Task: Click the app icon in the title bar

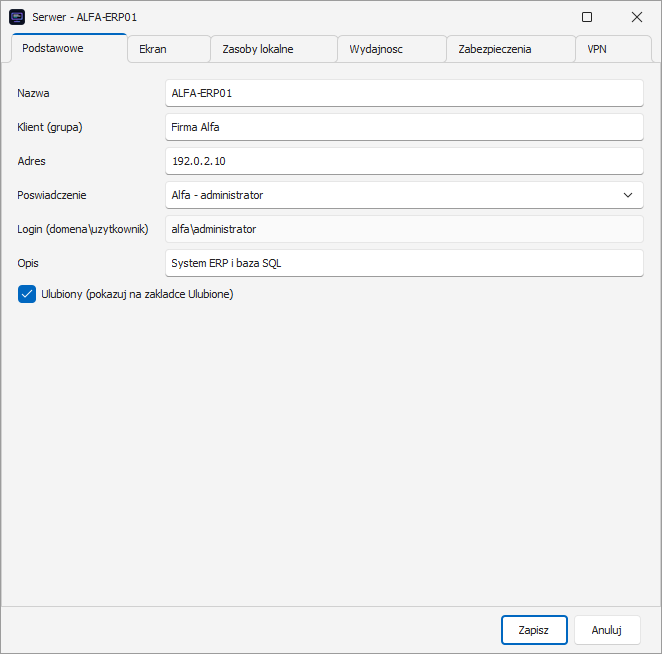Action: click(17, 17)
